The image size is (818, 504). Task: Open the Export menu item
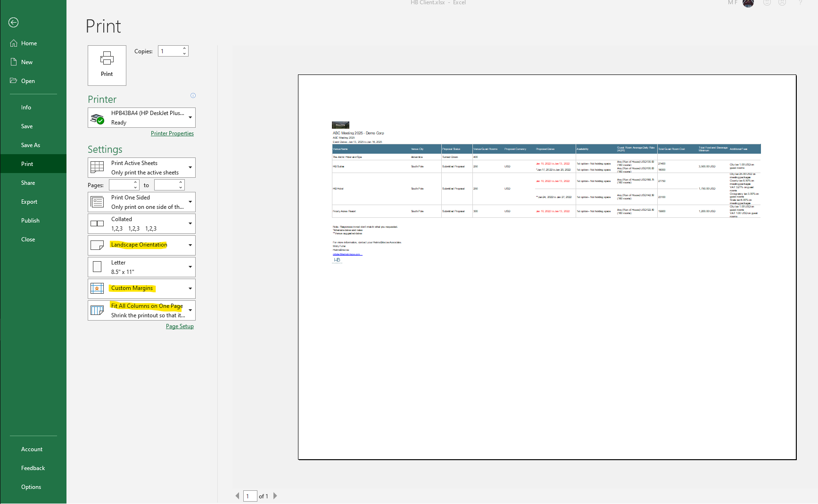click(29, 202)
